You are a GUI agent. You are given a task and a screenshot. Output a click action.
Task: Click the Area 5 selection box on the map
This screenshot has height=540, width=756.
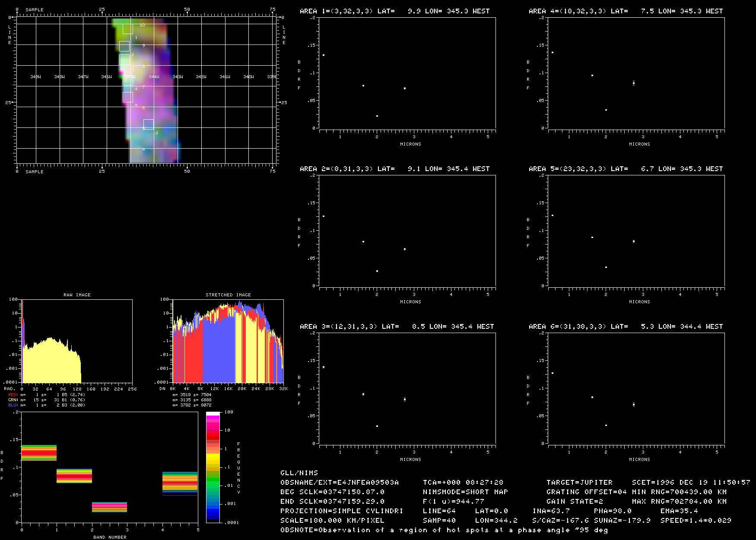coord(127,97)
